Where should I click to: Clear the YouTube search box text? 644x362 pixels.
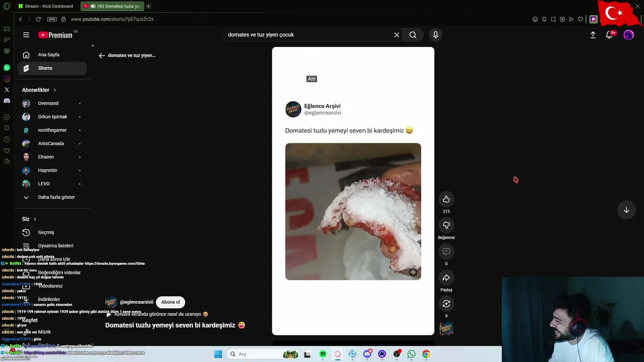[396, 35]
